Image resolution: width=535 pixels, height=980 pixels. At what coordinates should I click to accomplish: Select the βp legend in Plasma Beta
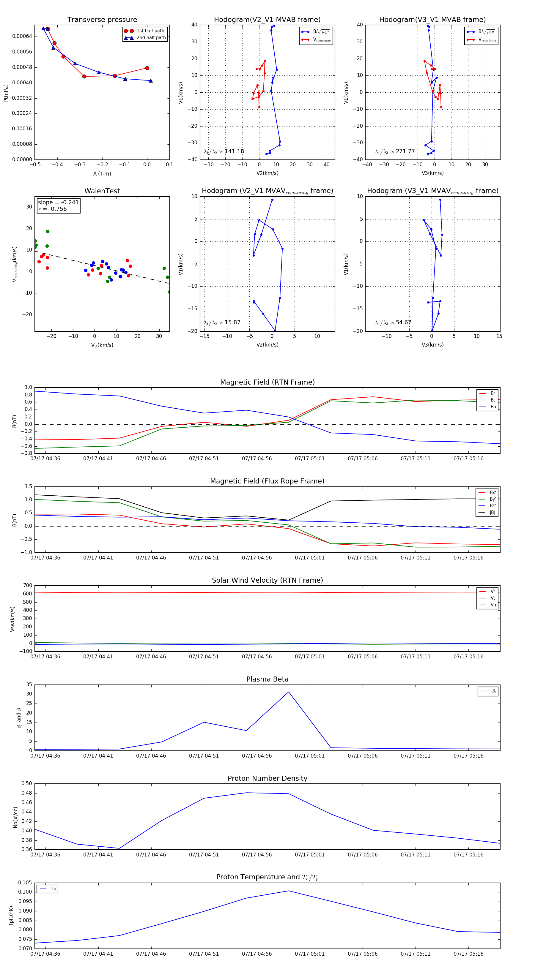(x=488, y=691)
